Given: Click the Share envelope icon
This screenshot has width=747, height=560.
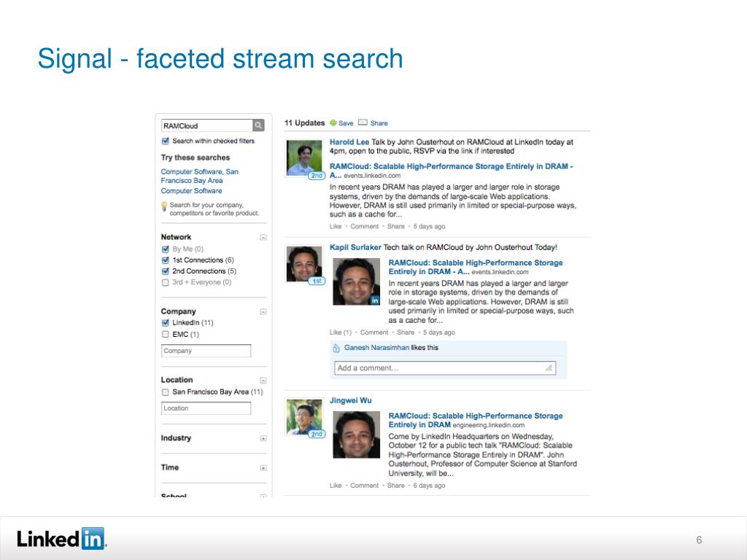Looking at the screenshot, I should (363, 122).
